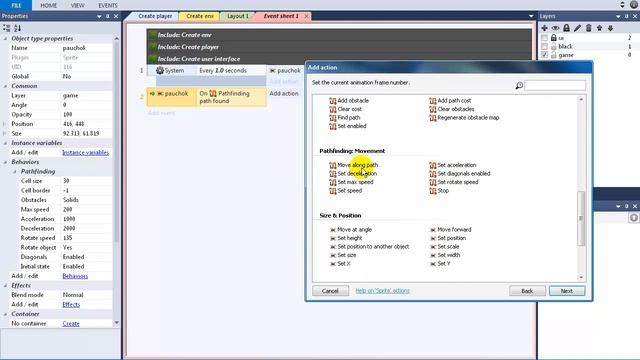The image size is (640, 360).
Task: Click scrollbar thumb in action list
Action: point(581,218)
